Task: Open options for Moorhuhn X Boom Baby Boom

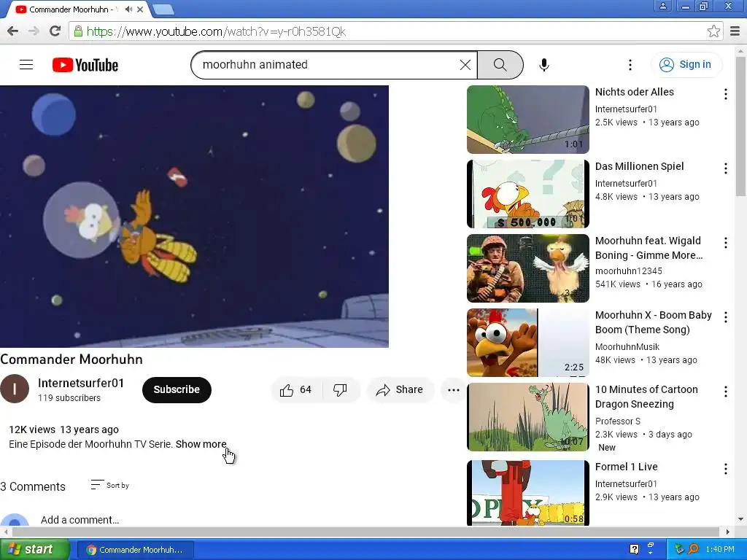Action: 726,317
